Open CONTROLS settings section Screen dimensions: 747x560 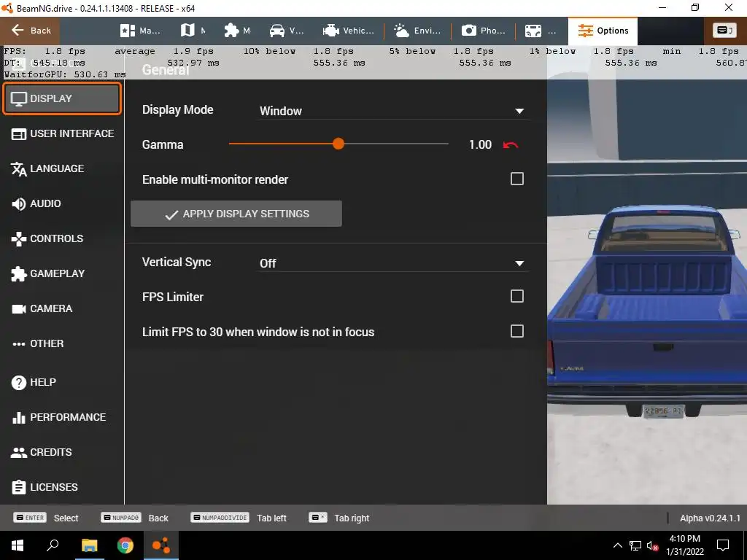point(62,238)
